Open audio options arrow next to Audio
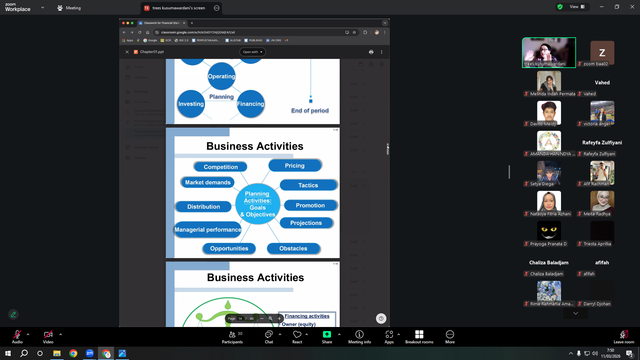 tap(28, 334)
